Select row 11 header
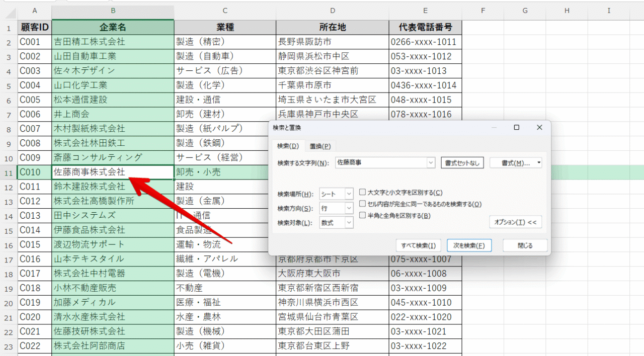Image resolution: width=644 pixels, height=356 pixels. (9, 172)
